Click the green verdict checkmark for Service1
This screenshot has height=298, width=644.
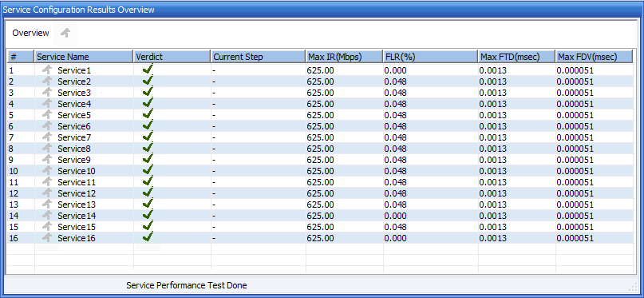pos(148,69)
